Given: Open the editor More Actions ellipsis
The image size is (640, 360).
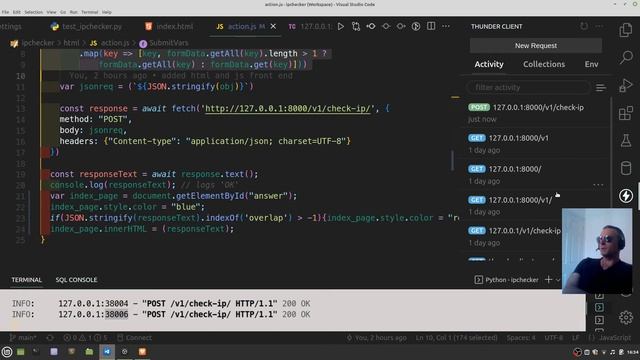Looking at the screenshot, I should [446, 27].
